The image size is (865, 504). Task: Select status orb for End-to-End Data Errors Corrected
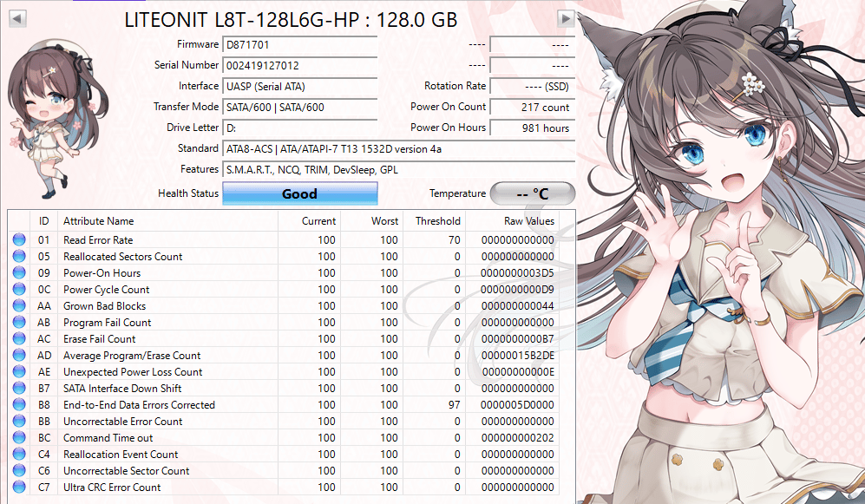pyautogui.click(x=19, y=405)
